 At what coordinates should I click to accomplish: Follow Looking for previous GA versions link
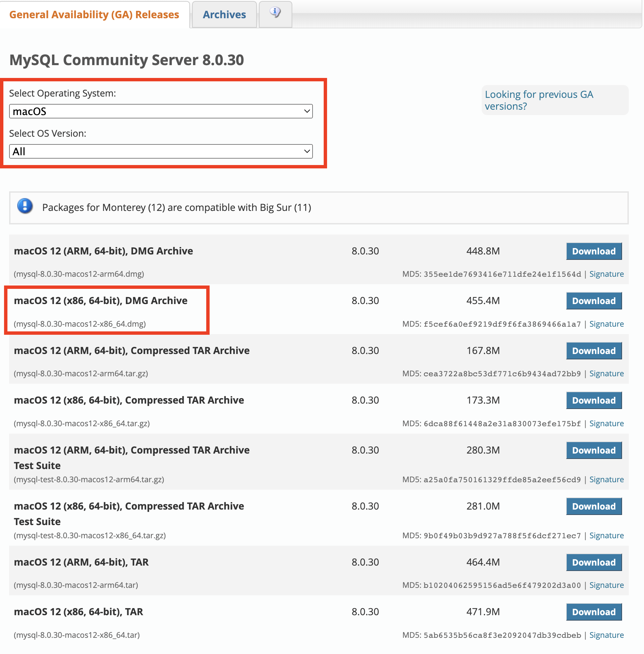(x=539, y=101)
